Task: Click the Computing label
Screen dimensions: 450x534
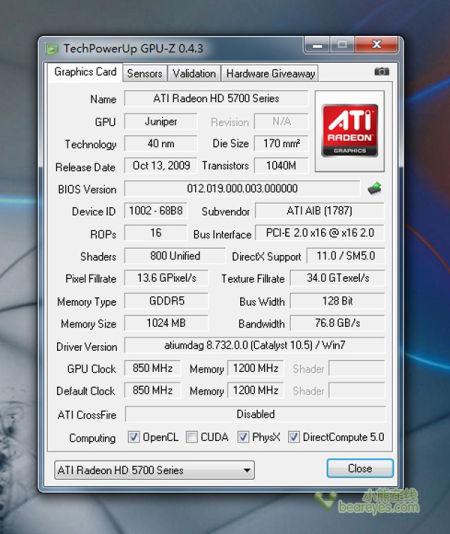Action: pos(92,438)
